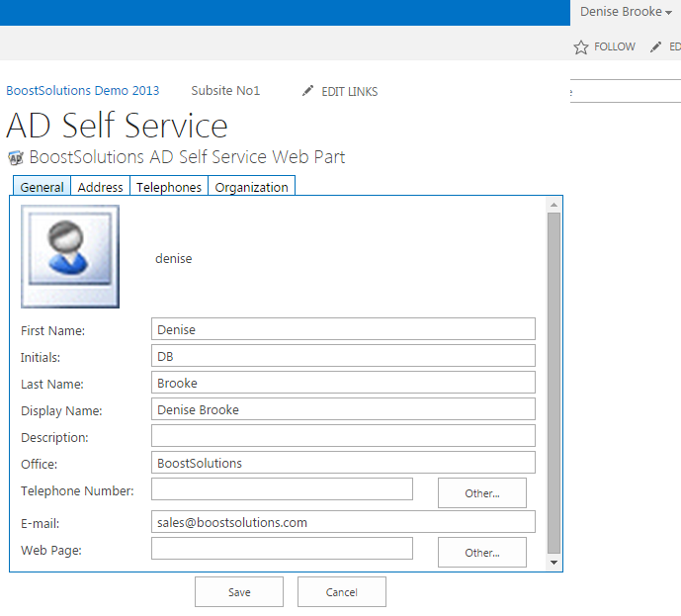The height and width of the screenshot is (616, 681).
Task: Focus the E-mail input field
Action: click(343, 522)
